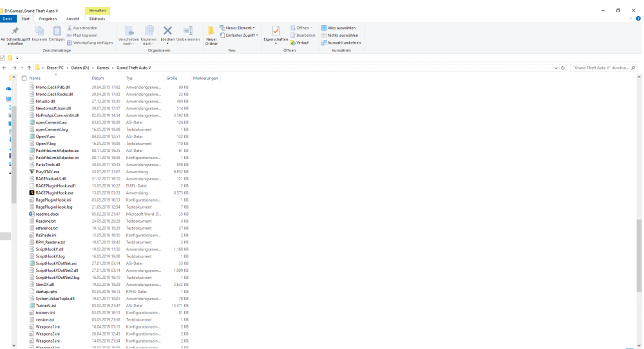This screenshot has width=644, height=349.
Task: Click the pin to Schnellzugriff icon
Action: click(x=15, y=31)
